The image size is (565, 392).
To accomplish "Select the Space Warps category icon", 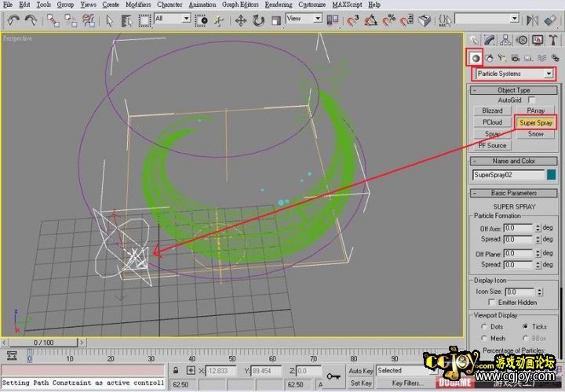I will 541,58.
